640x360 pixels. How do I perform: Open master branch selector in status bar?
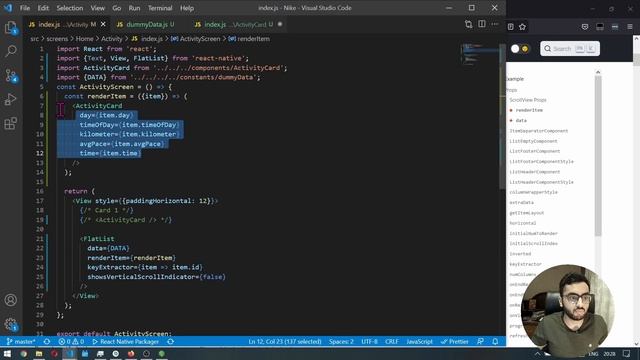coord(21,342)
